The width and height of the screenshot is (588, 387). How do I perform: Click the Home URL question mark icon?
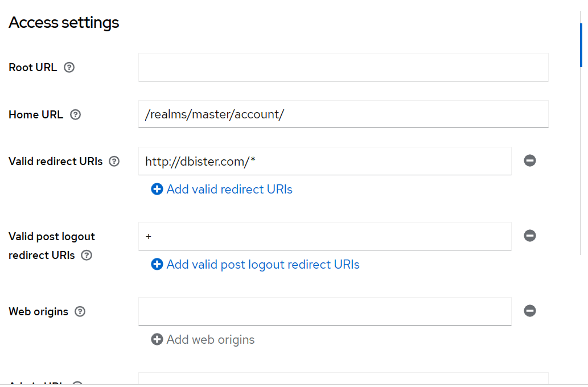(x=76, y=114)
